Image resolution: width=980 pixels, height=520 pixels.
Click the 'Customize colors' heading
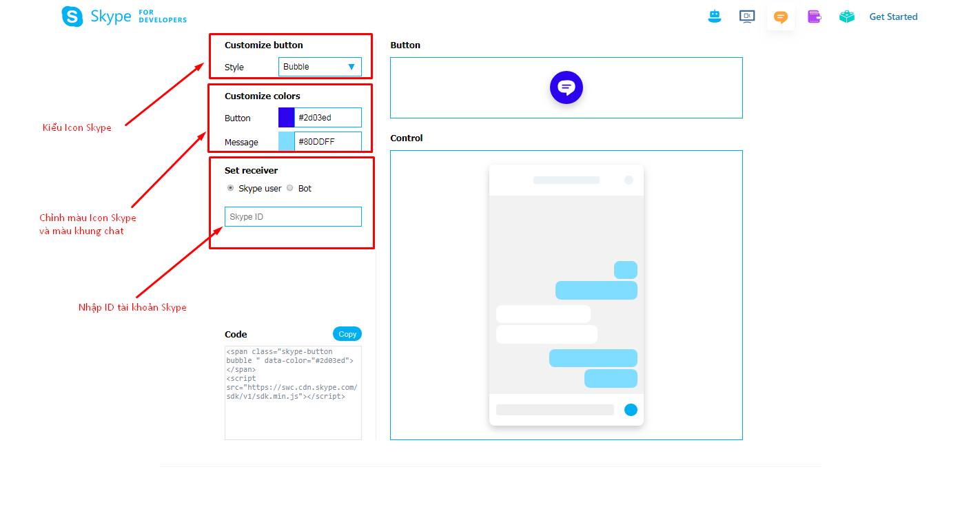click(x=263, y=96)
